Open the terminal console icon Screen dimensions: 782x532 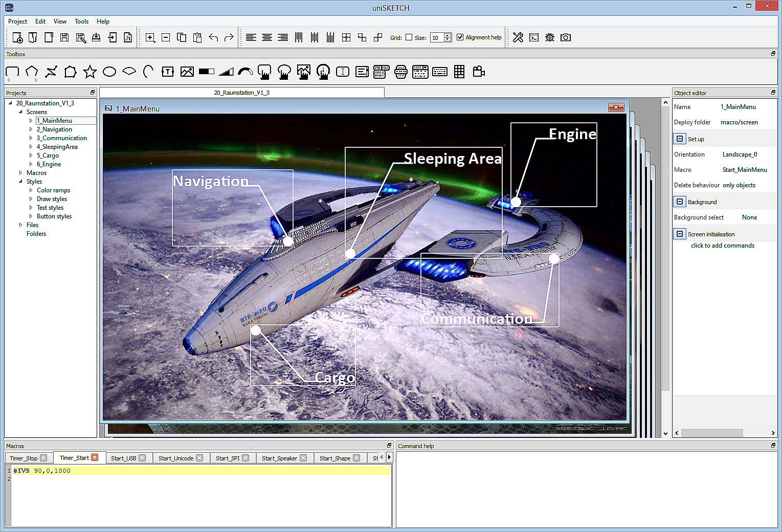534,37
